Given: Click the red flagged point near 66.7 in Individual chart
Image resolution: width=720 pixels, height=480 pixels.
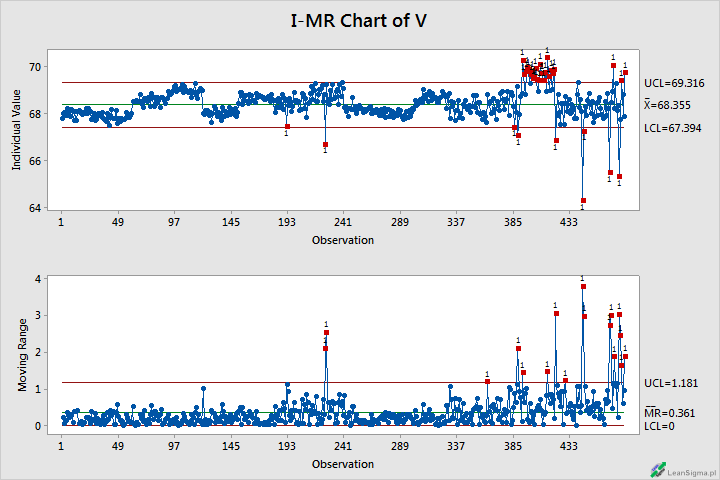Looking at the screenshot, I should click(x=325, y=145).
